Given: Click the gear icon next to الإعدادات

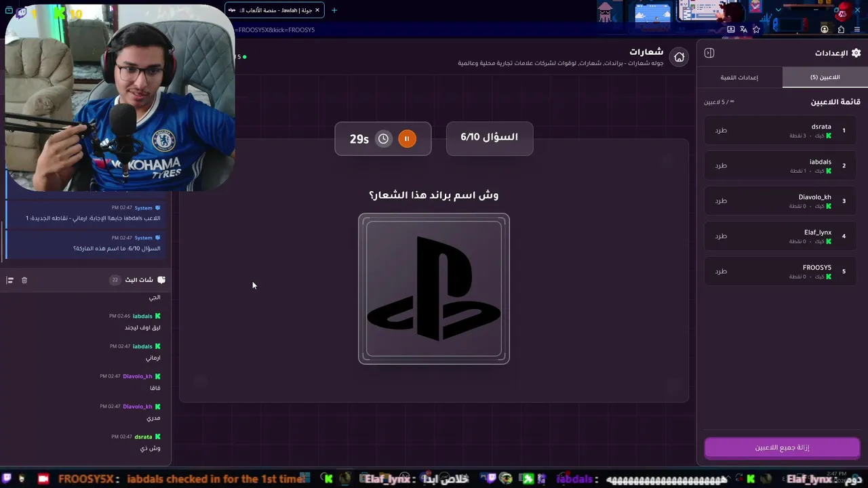Looking at the screenshot, I should pos(856,53).
